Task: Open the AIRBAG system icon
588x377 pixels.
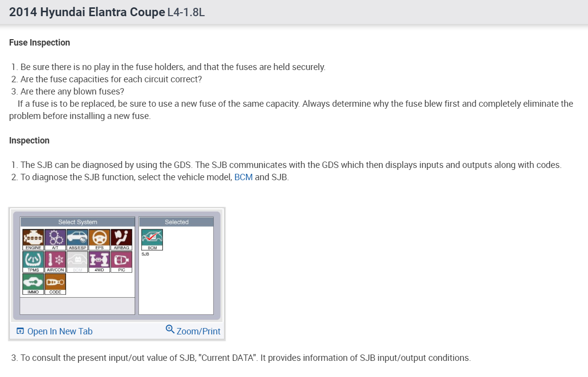Action: click(x=121, y=240)
